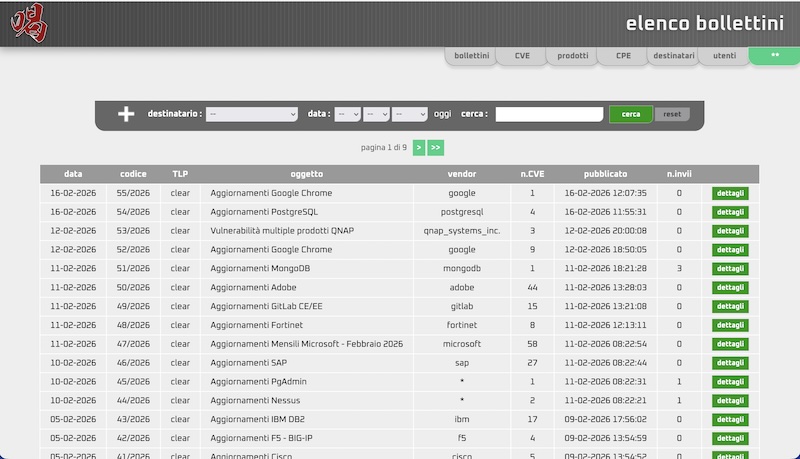This screenshot has width=800, height=459.
Task: Switch to the prodotti tab
Action: point(572,56)
